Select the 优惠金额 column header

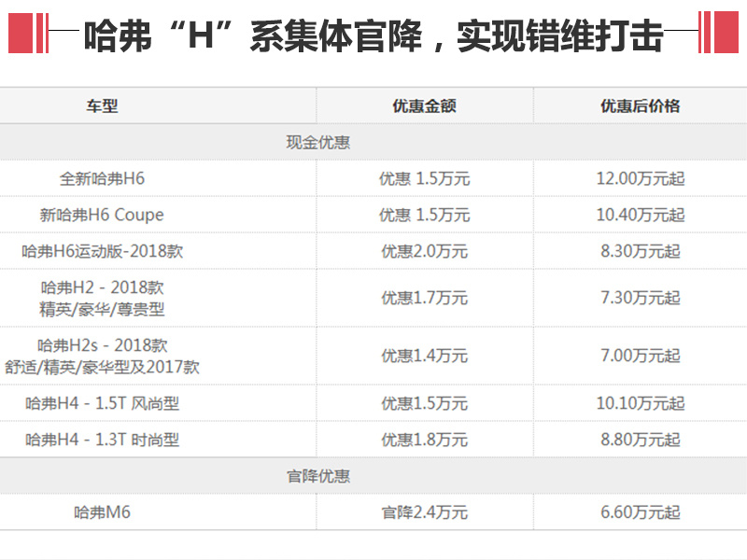pos(425,105)
